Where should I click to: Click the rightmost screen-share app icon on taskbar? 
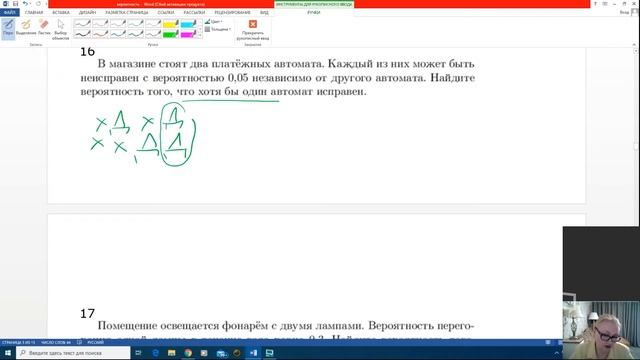pyautogui.click(x=269, y=353)
